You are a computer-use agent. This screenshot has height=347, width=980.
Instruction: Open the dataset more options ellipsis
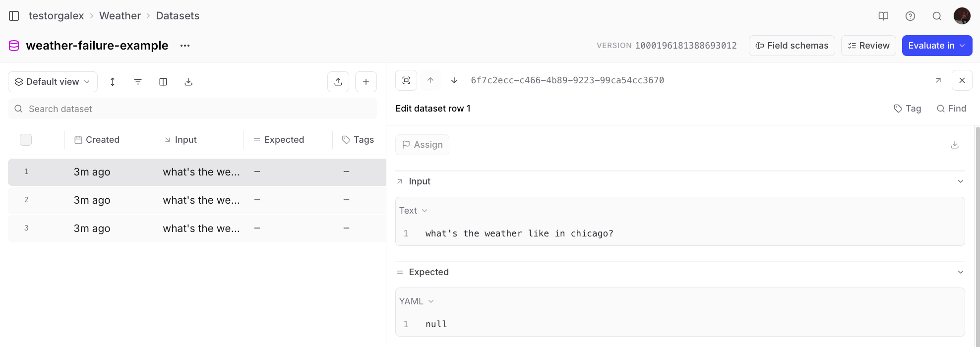pyautogui.click(x=185, y=46)
